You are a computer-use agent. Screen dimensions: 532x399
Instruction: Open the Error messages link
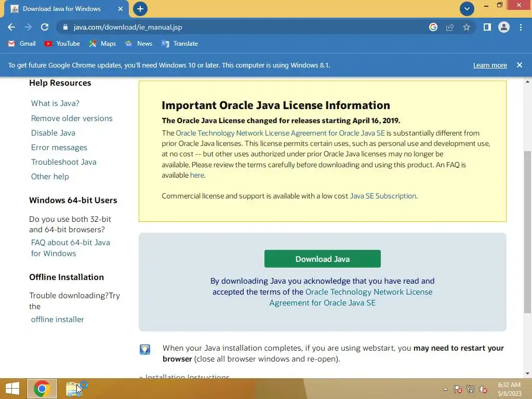[x=59, y=147]
